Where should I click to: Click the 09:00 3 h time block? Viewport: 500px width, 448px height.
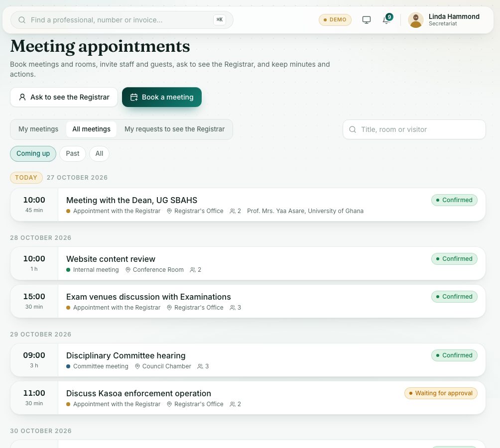tap(34, 360)
